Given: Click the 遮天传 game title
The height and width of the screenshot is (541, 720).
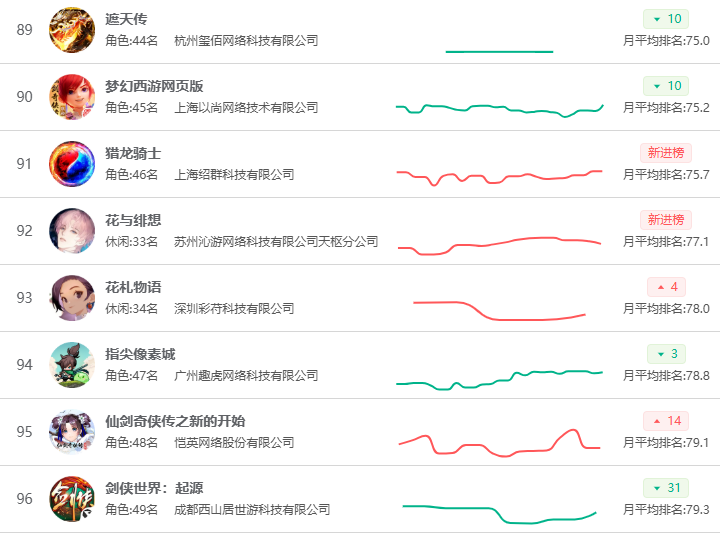Looking at the screenshot, I should coord(126,19).
